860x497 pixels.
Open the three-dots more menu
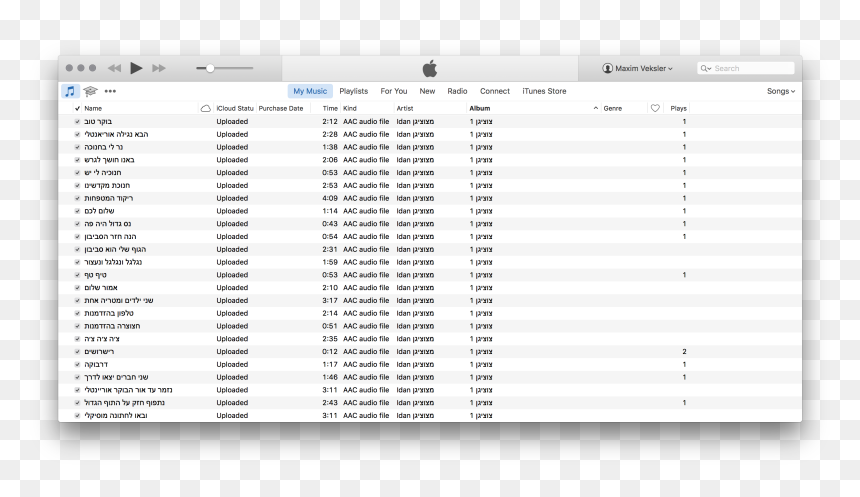(x=110, y=91)
